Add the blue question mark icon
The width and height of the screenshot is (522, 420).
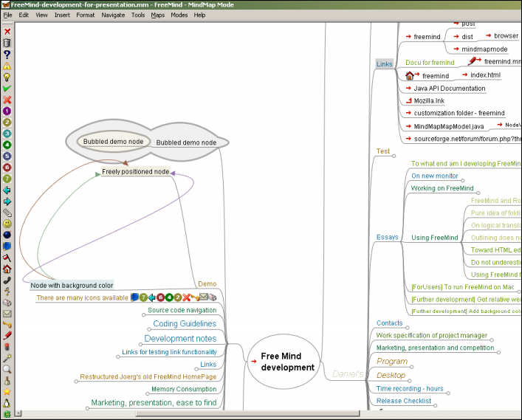[7, 55]
